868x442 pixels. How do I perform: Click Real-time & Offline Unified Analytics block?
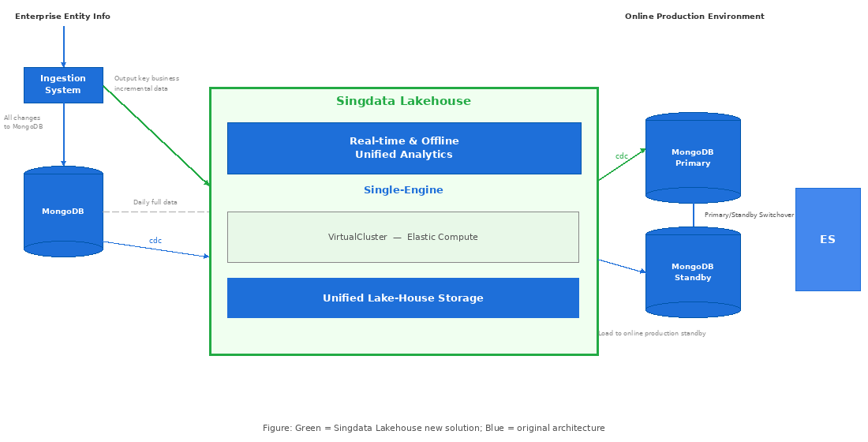coord(404,148)
